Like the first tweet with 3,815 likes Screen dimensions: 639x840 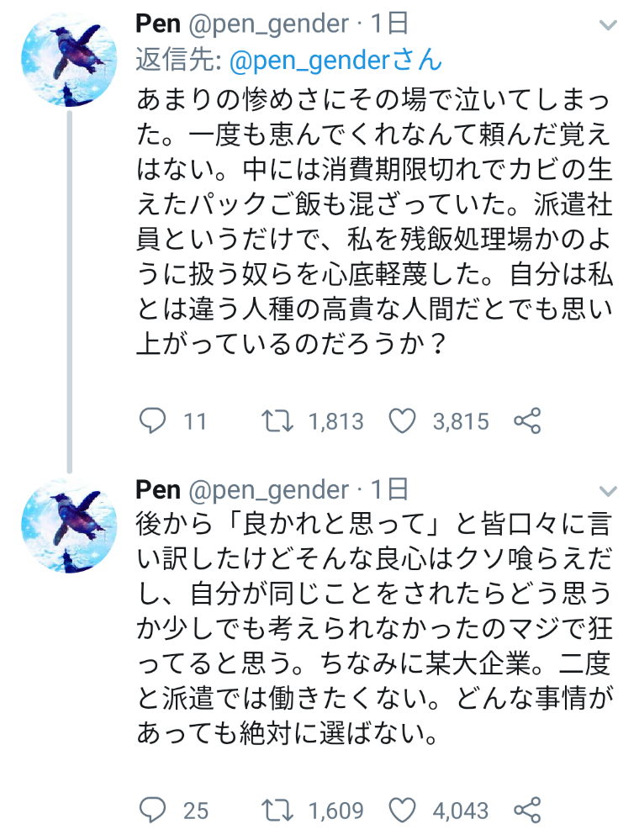(404, 420)
